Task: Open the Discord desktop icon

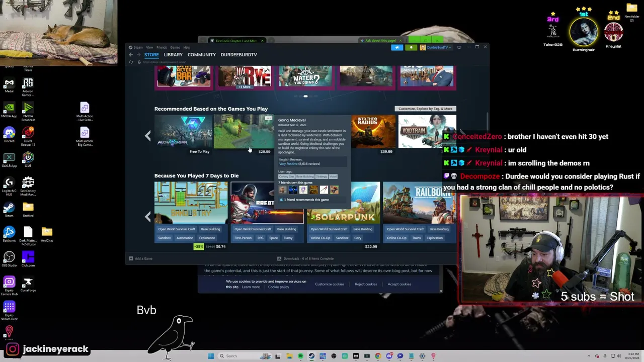Action: click(x=9, y=135)
